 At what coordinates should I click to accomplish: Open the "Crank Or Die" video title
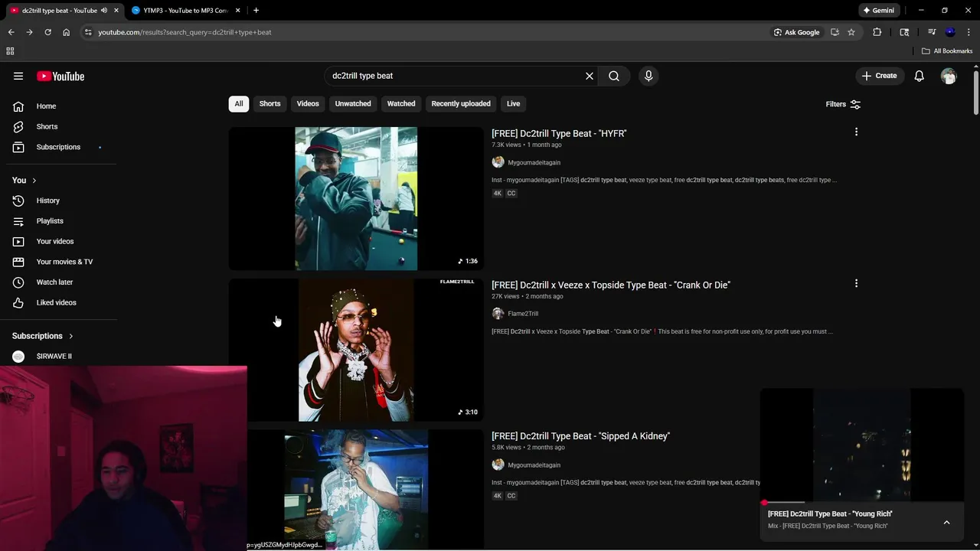coord(611,285)
